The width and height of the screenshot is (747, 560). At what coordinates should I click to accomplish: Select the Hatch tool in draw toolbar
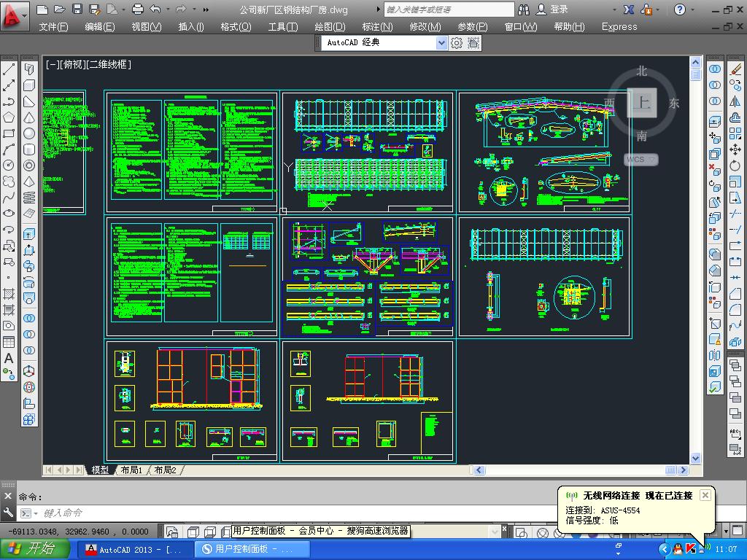9,294
